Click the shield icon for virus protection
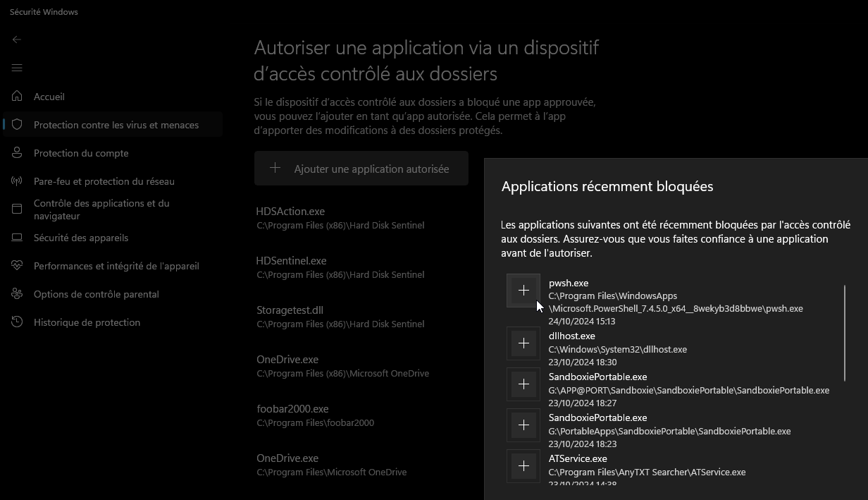The image size is (868, 500). click(x=17, y=125)
